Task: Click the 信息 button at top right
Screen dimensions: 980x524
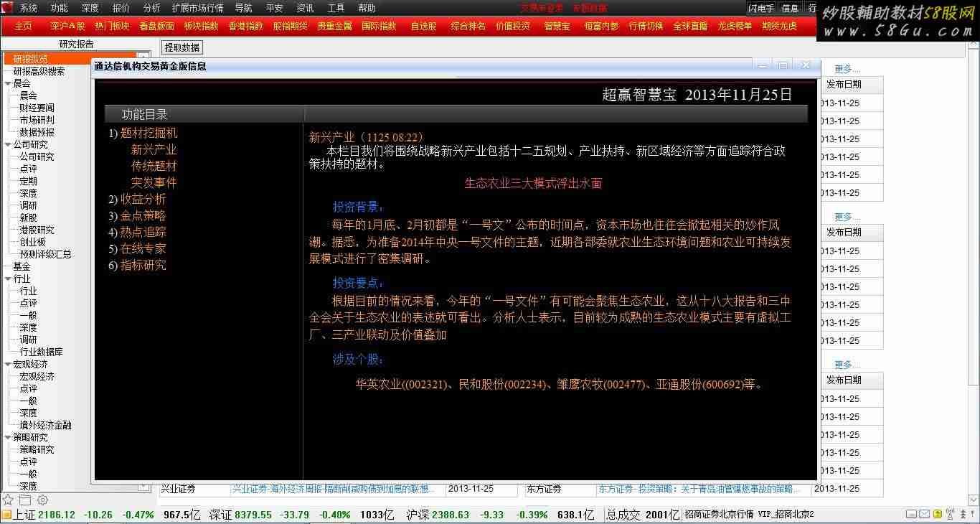Action: click(790, 9)
